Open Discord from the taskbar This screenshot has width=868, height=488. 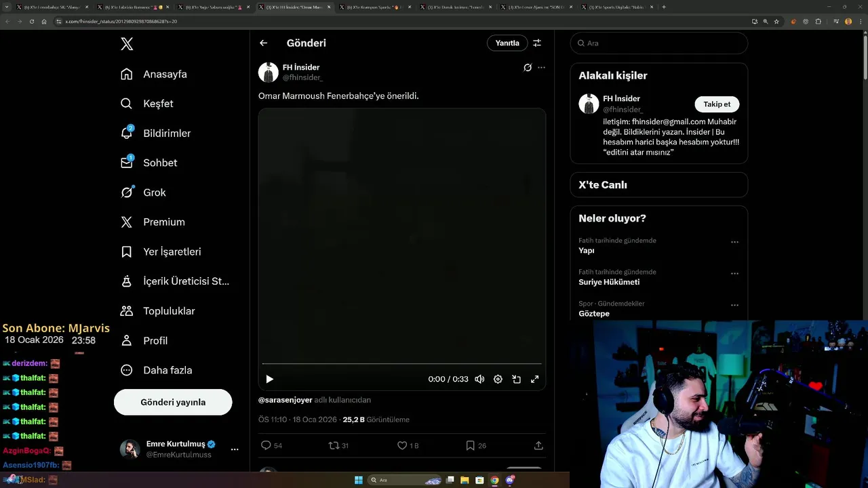(x=509, y=480)
